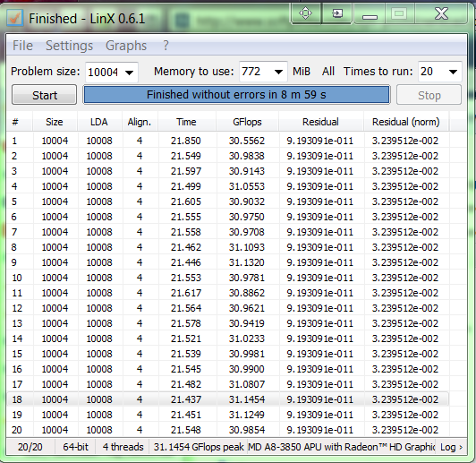Screen dimensions: 476x463
Task: Click the All memory link
Action: [x=328, y=72]
